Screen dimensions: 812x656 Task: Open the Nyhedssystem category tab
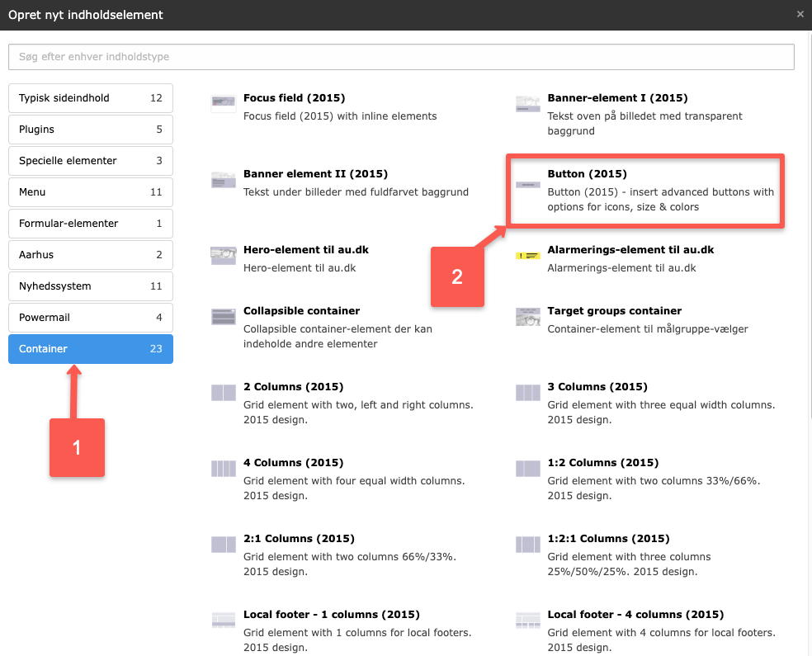(91, 286)
